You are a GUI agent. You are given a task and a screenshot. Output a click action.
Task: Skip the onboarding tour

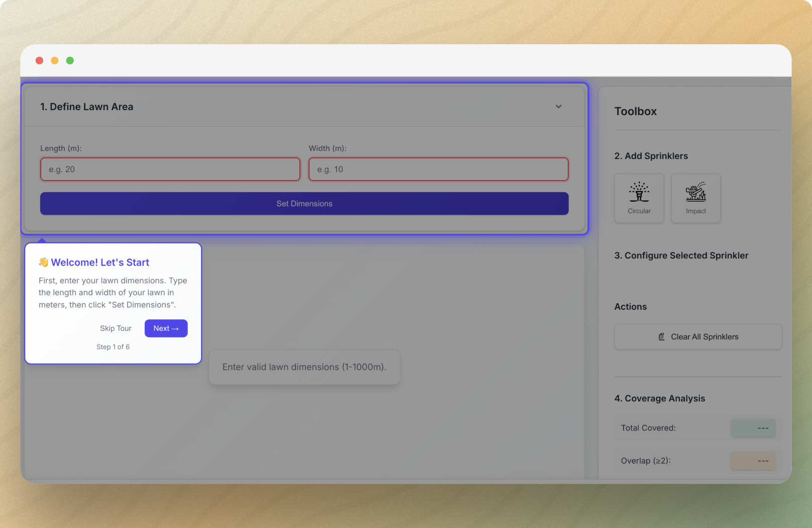116,328
